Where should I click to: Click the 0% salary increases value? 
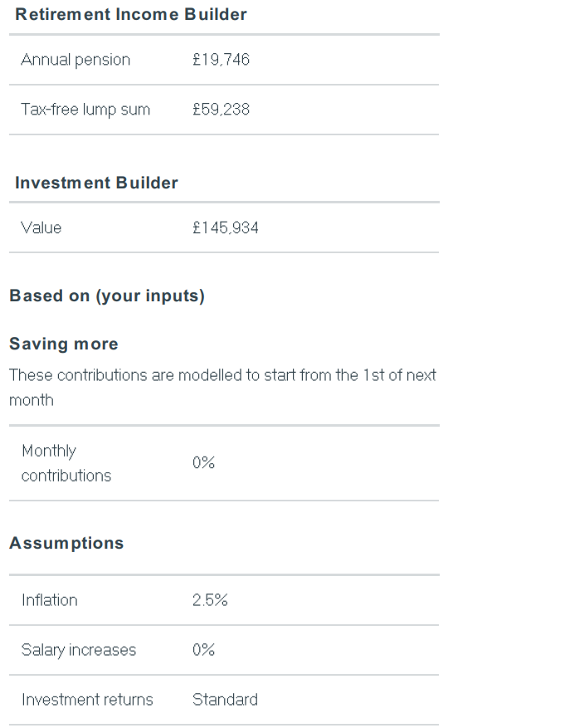click(203, 650)
